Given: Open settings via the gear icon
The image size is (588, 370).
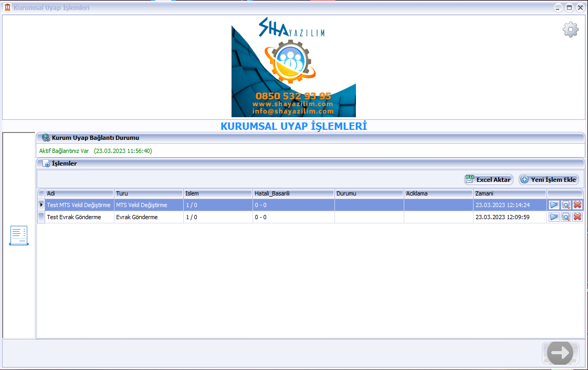Looking at the screenshot, I should (x=570, y=29).
